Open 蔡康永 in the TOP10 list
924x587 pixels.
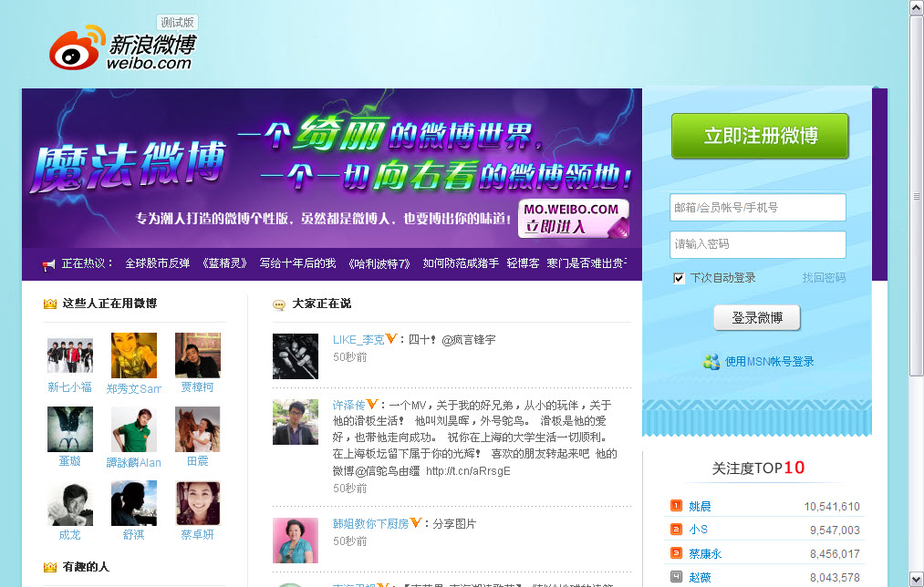(705, 553)
